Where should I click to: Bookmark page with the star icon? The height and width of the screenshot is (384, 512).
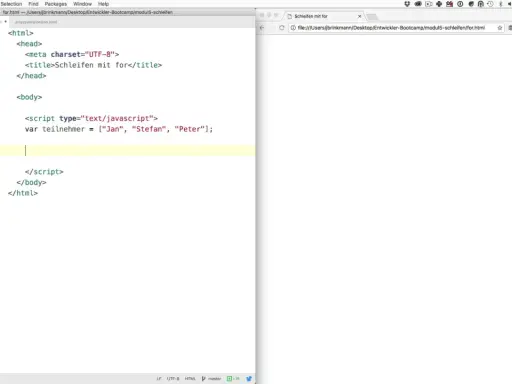(500, 28)
